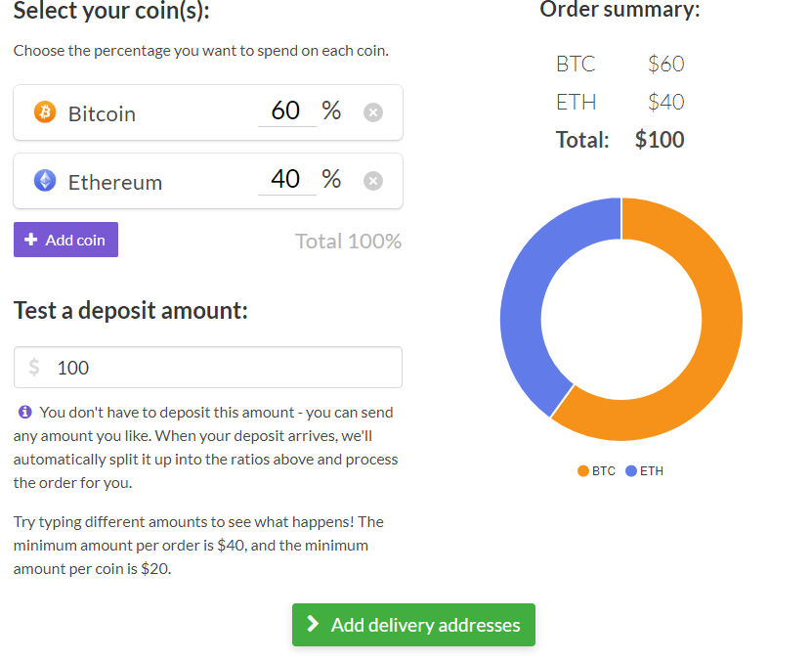Remove Bitcoin using its x button
This screenshot has height=662, width=812.
pyautogui.click(x=373, y=112)
